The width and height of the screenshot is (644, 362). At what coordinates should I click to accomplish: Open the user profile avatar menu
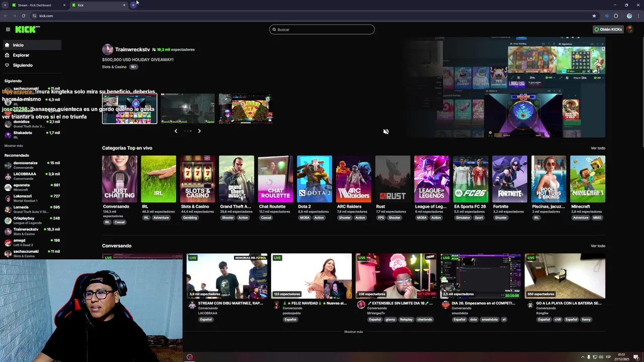630,30
